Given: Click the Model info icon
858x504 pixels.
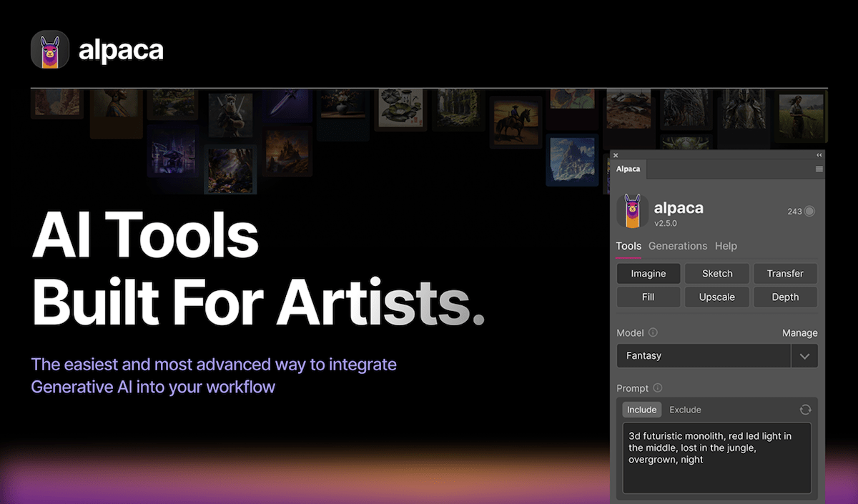Looking at the screenshot, I should [x=653, y=332].
